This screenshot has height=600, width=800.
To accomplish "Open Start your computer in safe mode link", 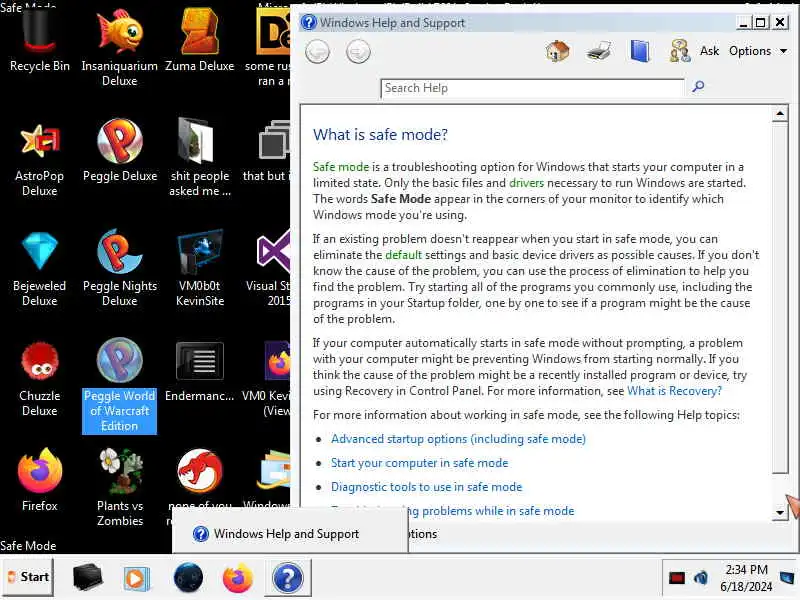I will click(x=419, y=463).
